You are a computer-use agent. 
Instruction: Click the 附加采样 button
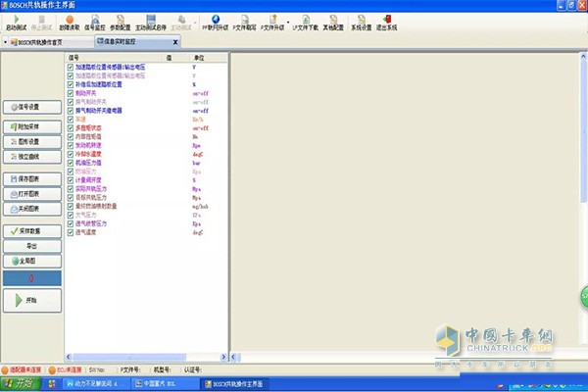(32, 126)
